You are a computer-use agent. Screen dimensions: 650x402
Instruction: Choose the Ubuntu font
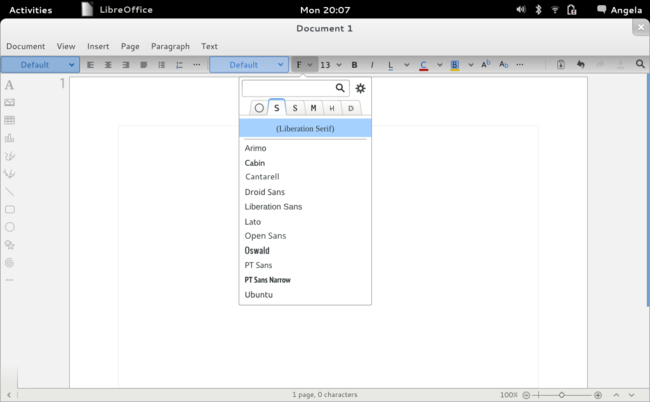click(259, 295)
